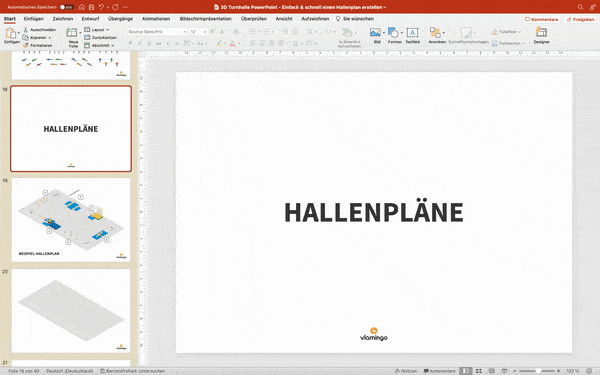Open the font color dropdown with red underline
Viewport: 600px width, 375px height.
coord(239,43)
